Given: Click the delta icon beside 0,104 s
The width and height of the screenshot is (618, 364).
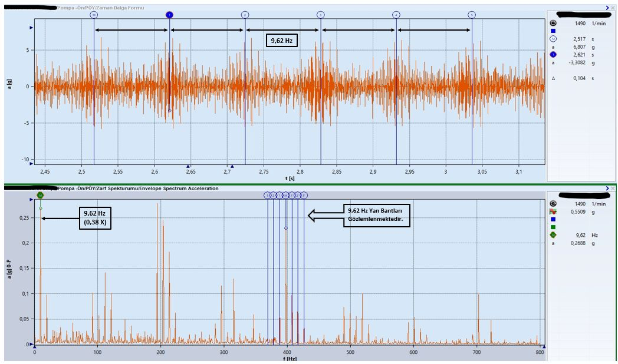Looking at the screenshot, I should [553, 78].
